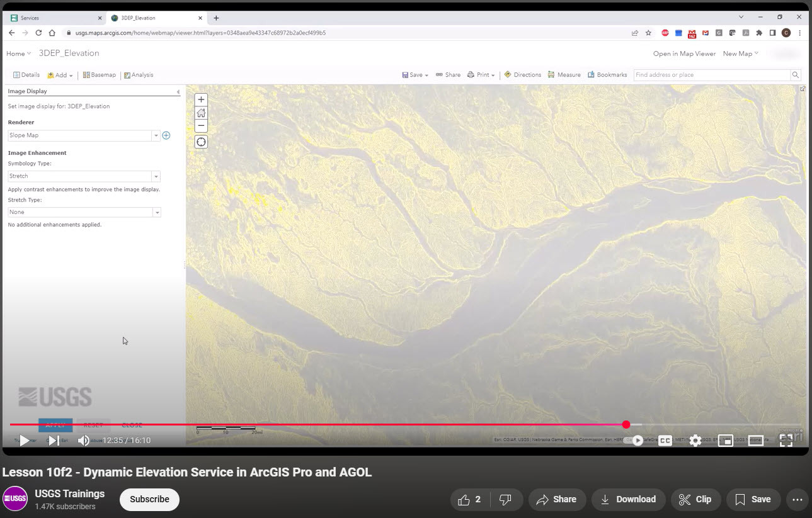
Task: Open the Analysis tools
Action: tap(139, 75)
